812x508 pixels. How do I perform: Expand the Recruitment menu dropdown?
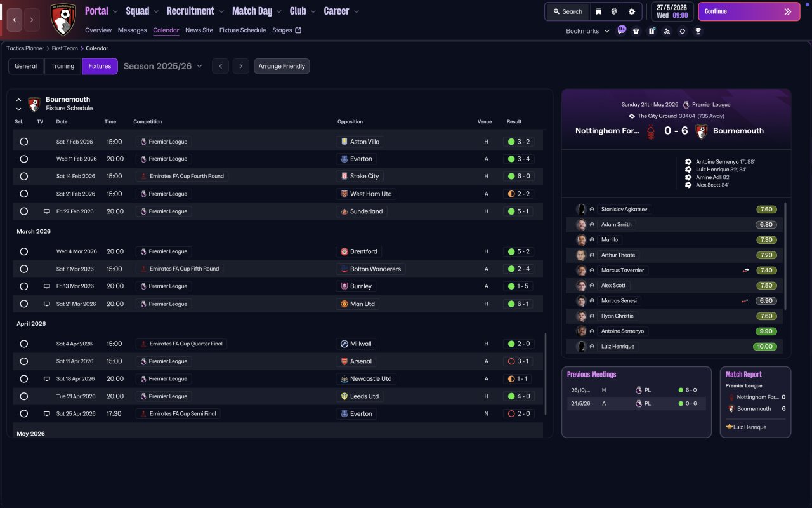coord(221,11)
